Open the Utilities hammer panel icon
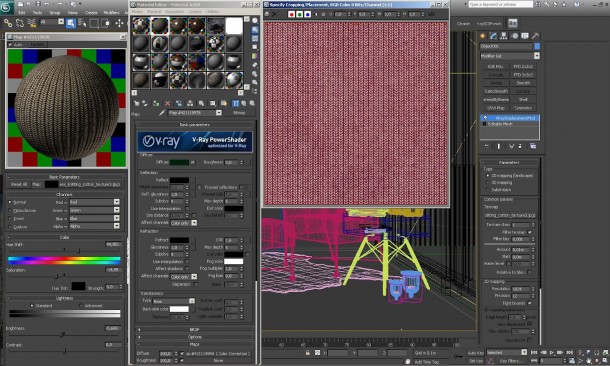 tap(535, 36)
